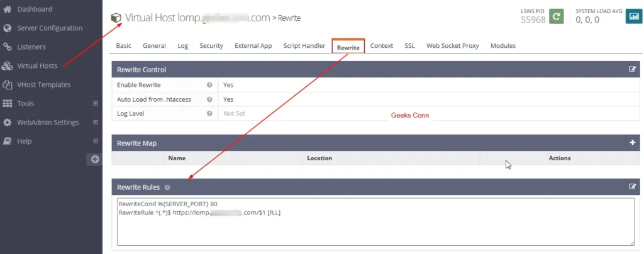
Task: Switch to the Context tab
Action: (x=382, y=46)
